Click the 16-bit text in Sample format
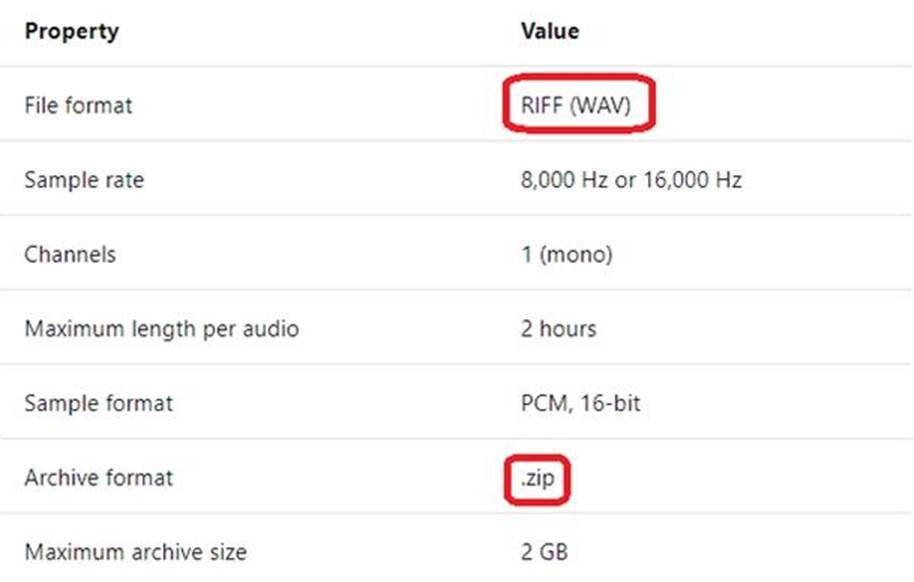 coord(608,403)
